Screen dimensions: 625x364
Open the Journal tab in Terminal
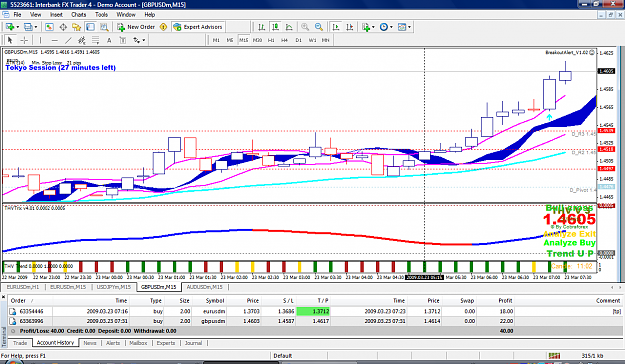click(193, 343)
